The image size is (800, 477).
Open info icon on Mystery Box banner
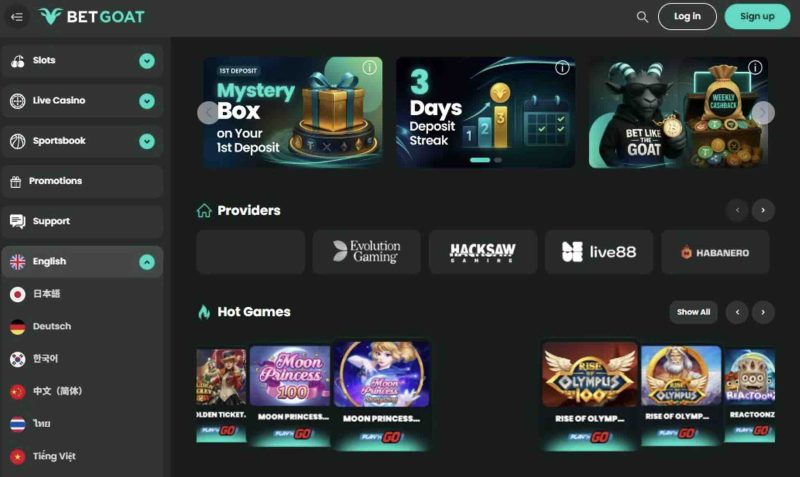click(x=369, y=67)
